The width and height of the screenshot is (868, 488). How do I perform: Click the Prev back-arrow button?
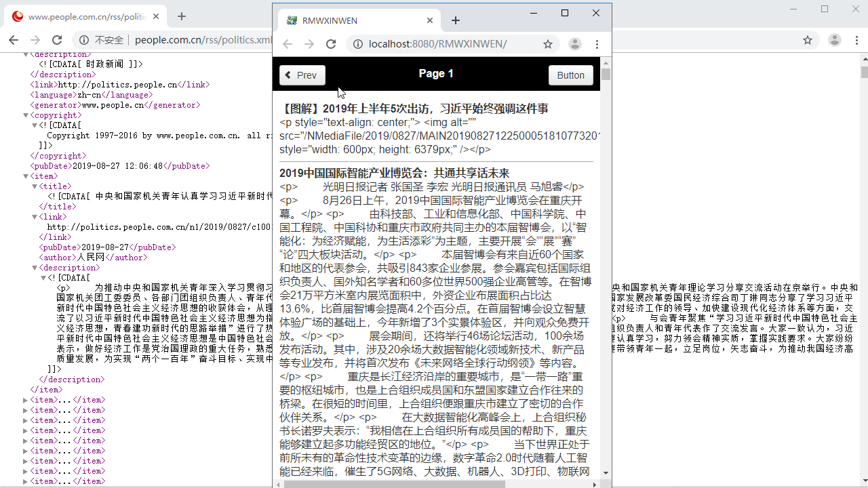click(x=302, y=75)
